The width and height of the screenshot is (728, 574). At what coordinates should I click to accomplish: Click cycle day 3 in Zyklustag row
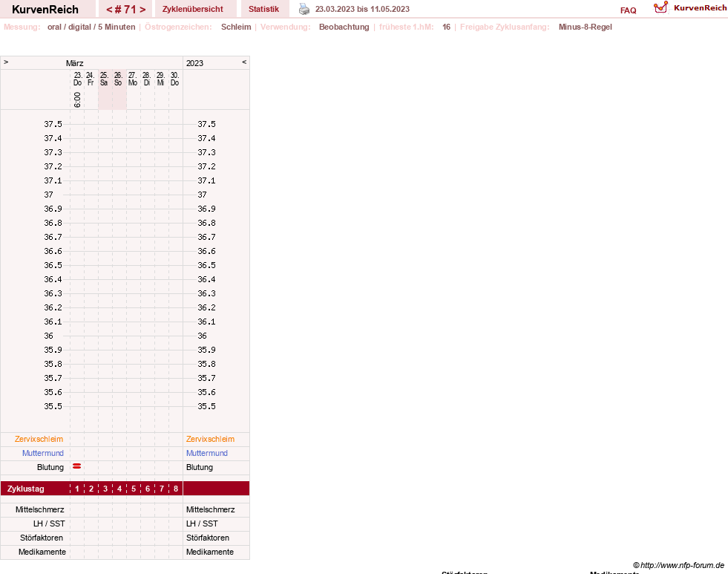tap(105, 489)
